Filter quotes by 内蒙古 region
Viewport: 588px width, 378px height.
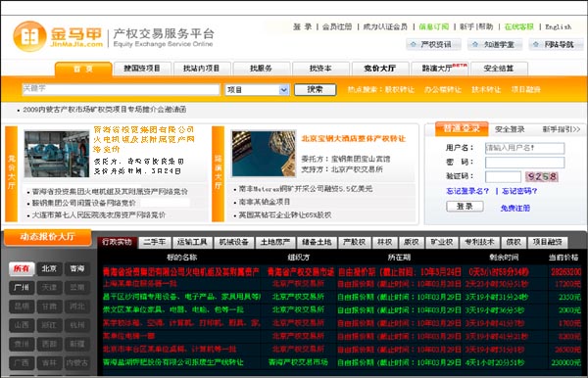click(x=76, y=363)
